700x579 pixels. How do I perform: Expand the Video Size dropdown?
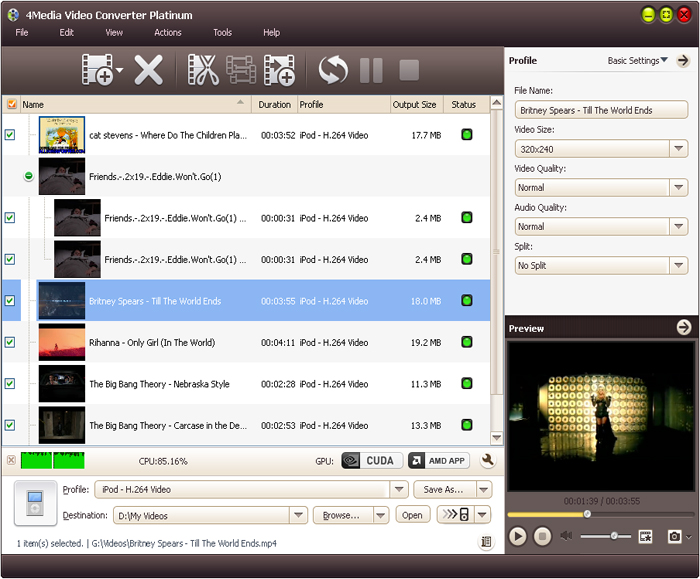(x=679, y=149)
